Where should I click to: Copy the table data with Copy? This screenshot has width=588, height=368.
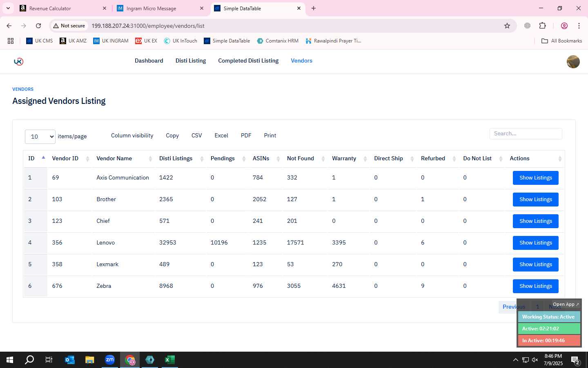tap(172, 136)
